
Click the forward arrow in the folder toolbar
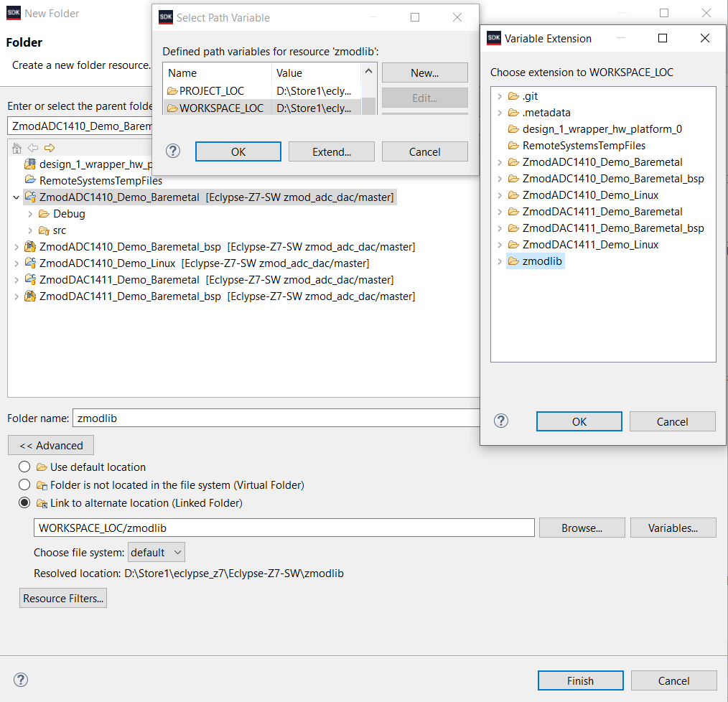50,148
